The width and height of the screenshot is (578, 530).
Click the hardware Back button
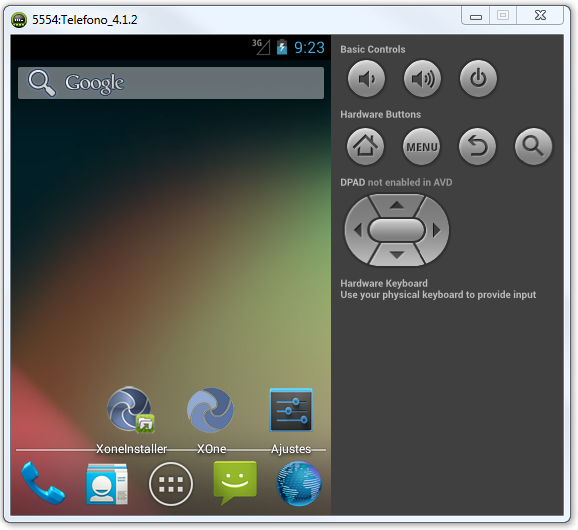click(477, 146)
